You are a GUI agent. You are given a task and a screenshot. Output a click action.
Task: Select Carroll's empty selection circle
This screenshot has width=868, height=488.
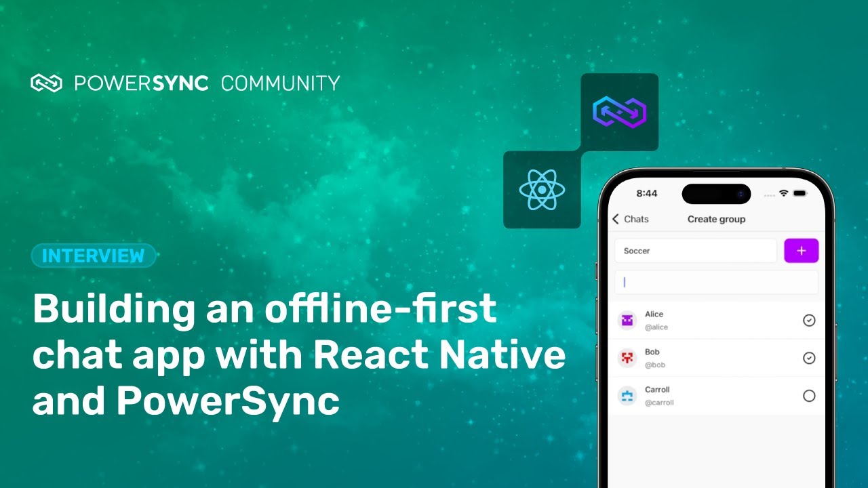(809, 396)
